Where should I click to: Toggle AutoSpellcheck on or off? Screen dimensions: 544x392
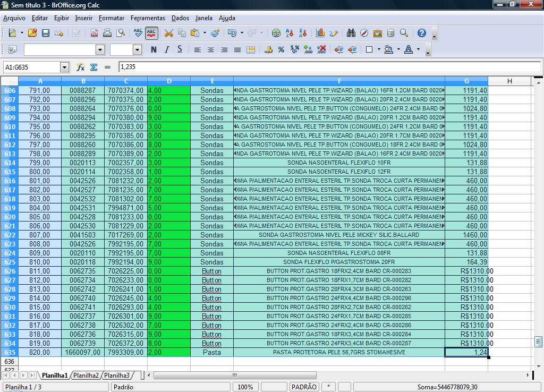coord(151,33)
